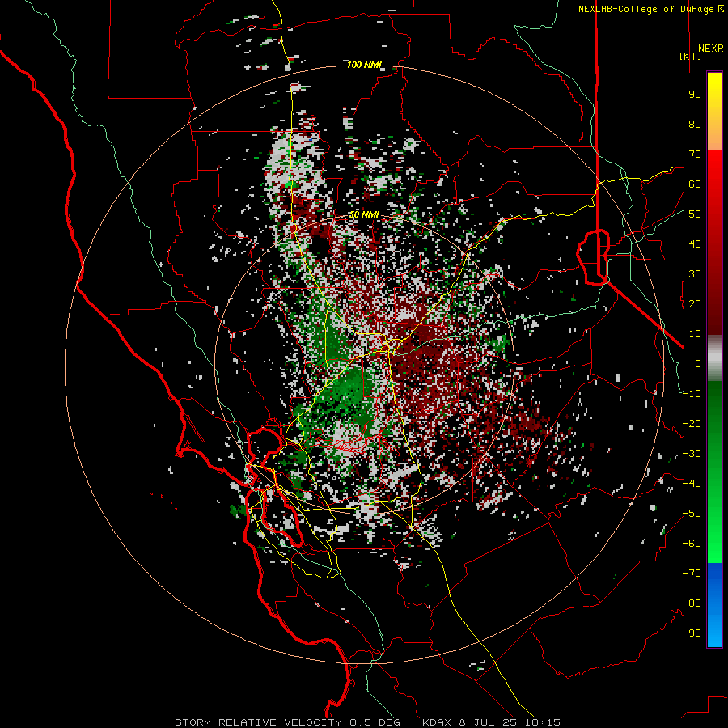Click the 80 value on the velocity scale
Viewport: 728px width, 728px height.
(695, 124)
